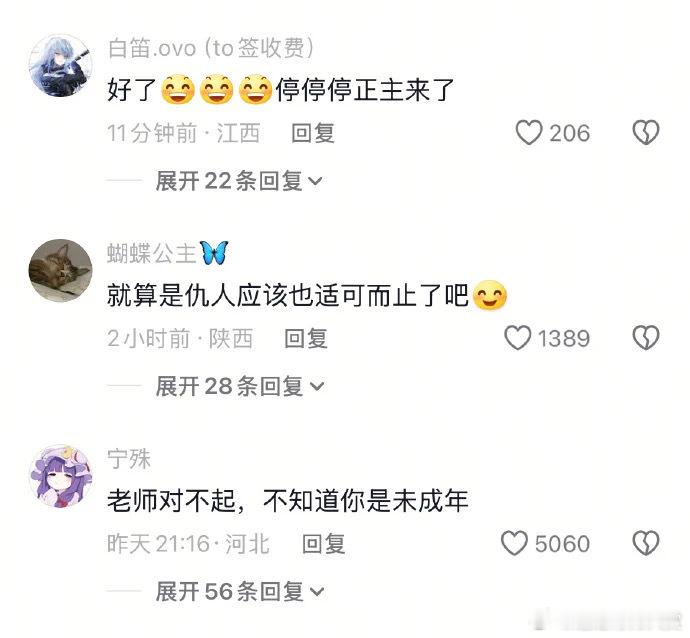Open profile from username 宁殊

(128, 459)
